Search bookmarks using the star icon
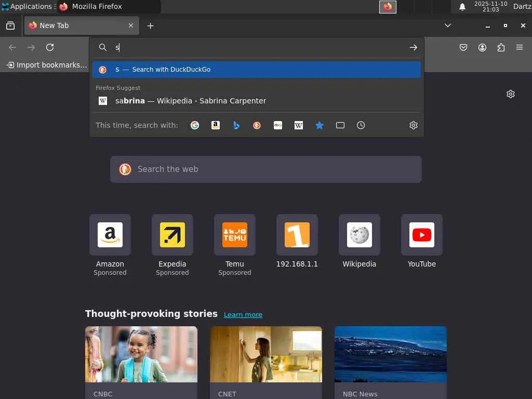 coord(320,125)
